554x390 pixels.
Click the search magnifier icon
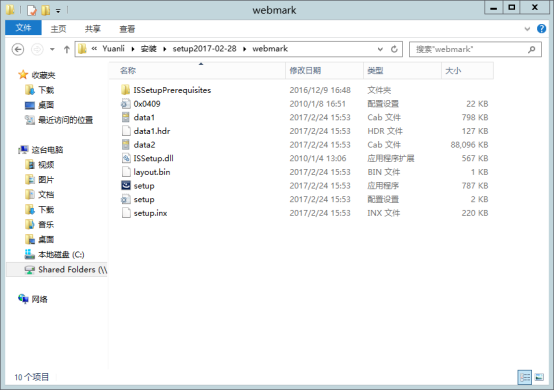[x=532, y=49]
